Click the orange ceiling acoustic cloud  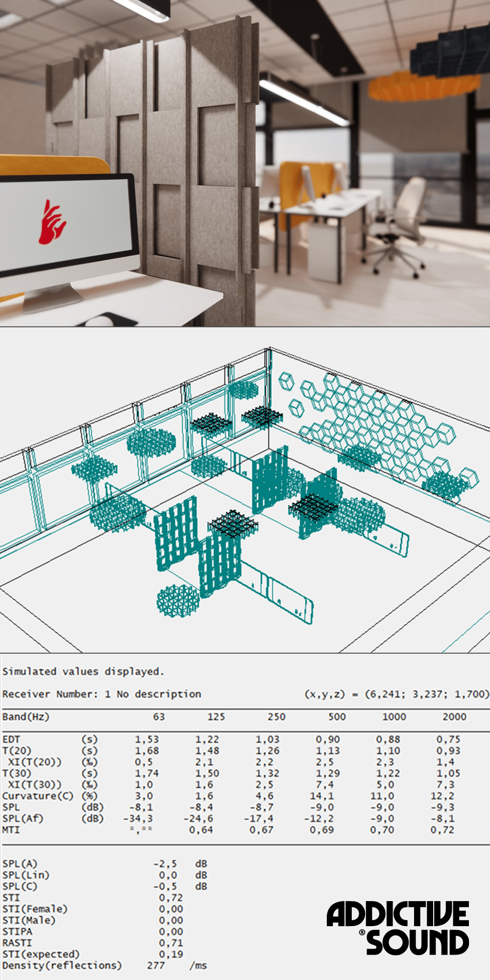pyautogui.click(x=421, y=87)
